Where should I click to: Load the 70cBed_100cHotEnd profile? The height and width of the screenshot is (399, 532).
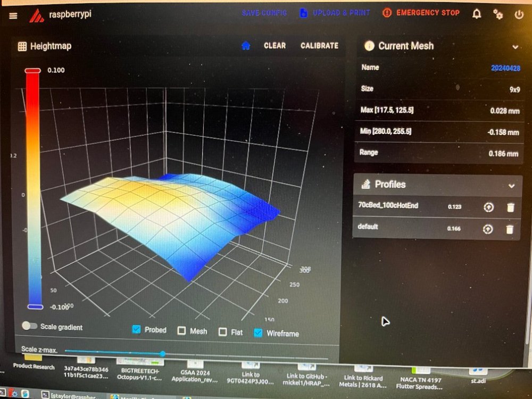(x=488, y=207)
